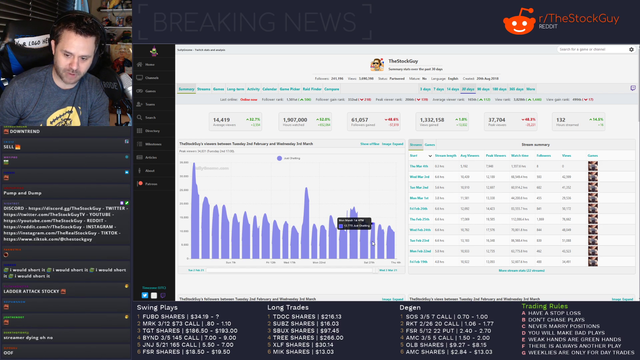Screen dimensions: 640x360
Task: Select the 90 days range
Action: (x=483, y=89)
